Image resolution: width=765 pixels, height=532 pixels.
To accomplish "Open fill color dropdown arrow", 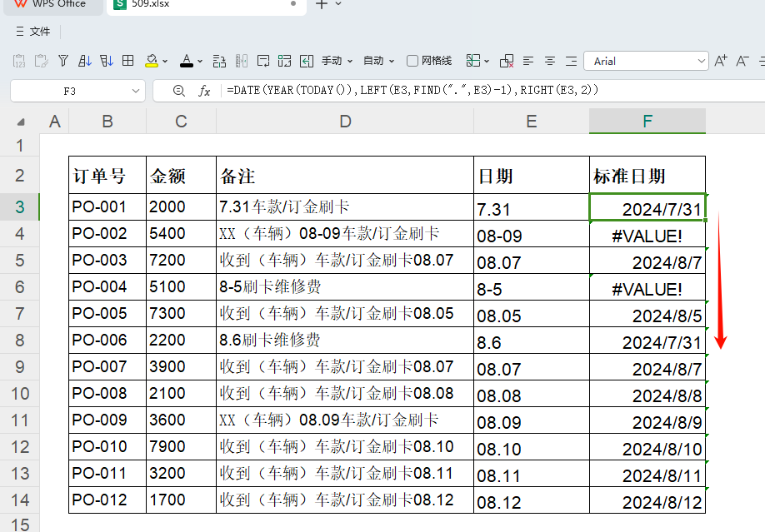I will (x=165, y=62).
